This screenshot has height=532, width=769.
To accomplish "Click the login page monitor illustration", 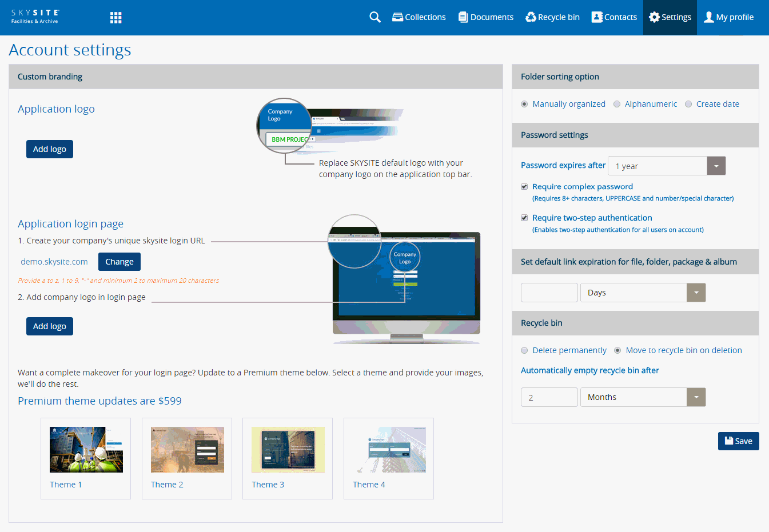I will click(x=406, y=280).
